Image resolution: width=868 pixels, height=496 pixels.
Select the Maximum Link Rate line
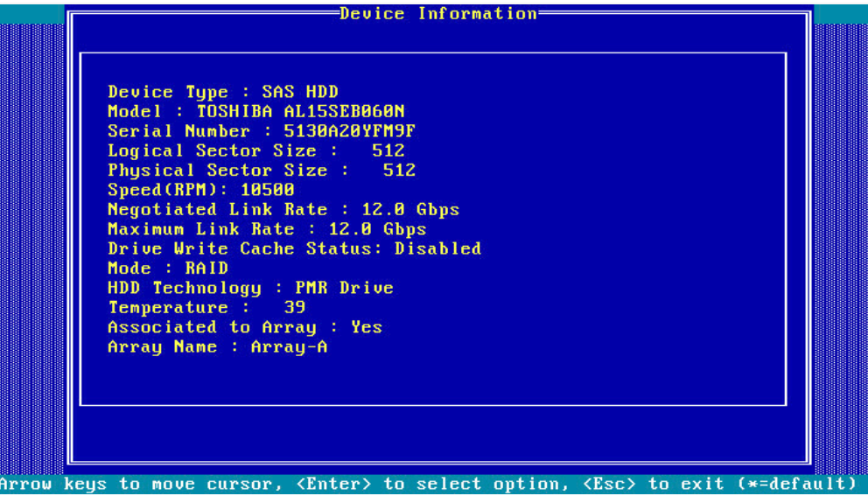point(266,229)
